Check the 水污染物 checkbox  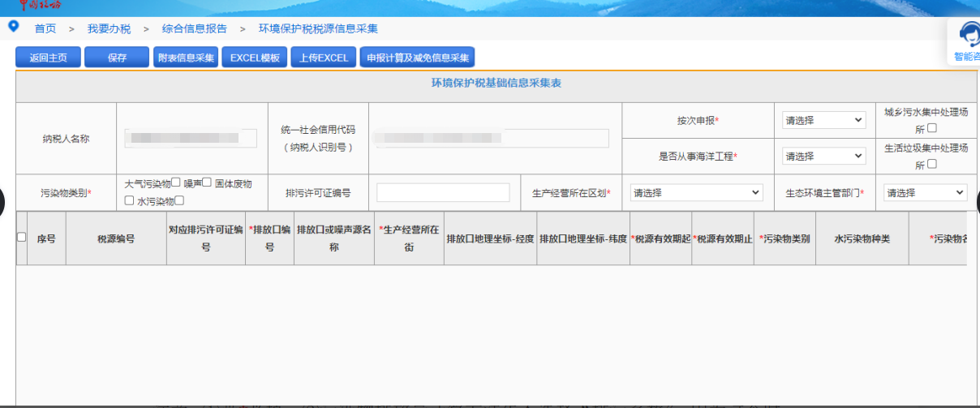point(180,200)
